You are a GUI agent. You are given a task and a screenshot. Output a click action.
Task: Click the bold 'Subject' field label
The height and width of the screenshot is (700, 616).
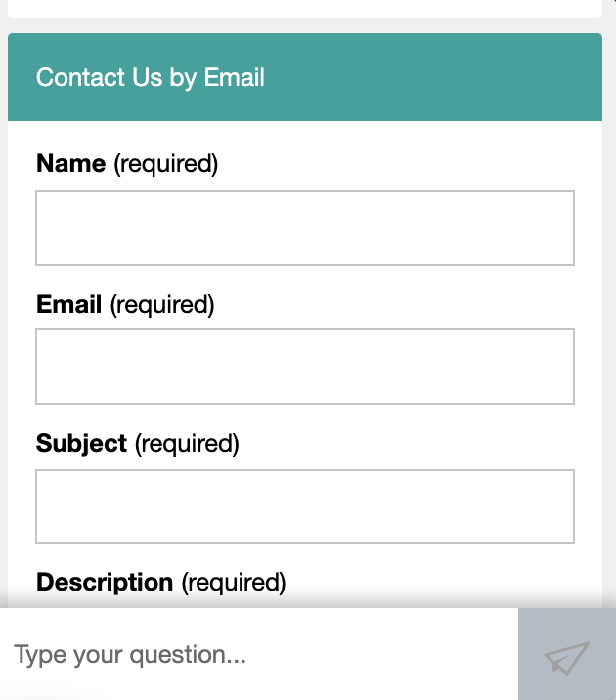pyautogui.click(x=81, y=444)
